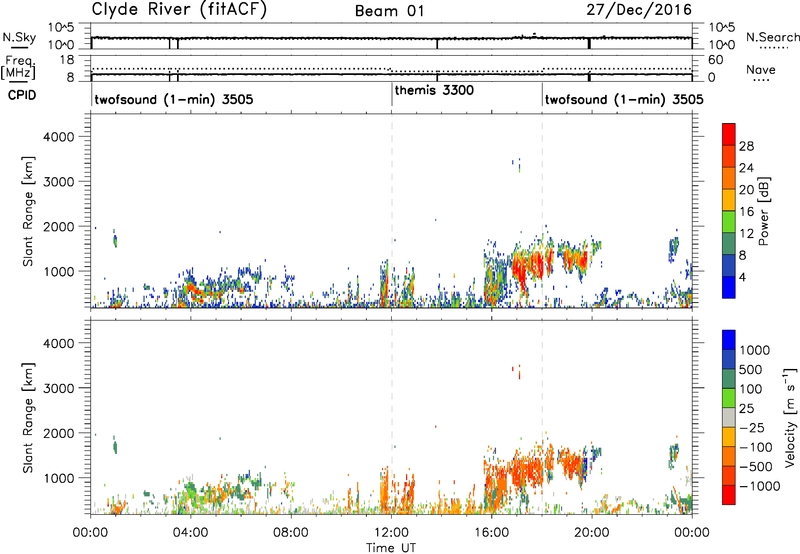Click the "Time UT" axis title
Screen dimensions: 800x554
[391, 548]
